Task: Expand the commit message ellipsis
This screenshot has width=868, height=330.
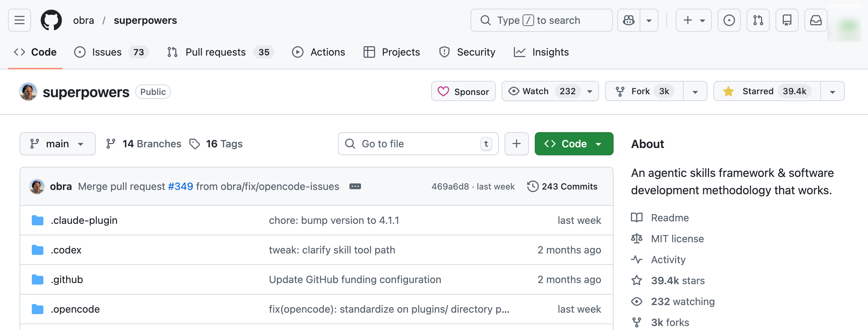Action: 355,186
